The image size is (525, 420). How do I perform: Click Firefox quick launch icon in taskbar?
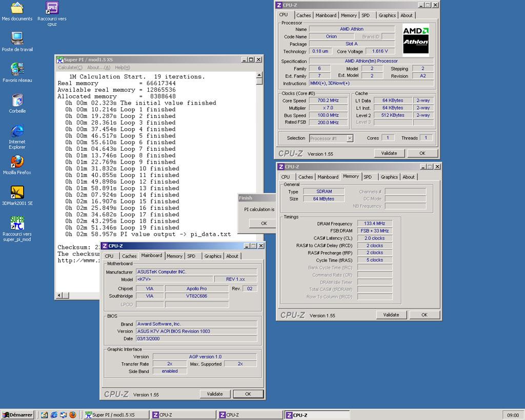[73, 415]
